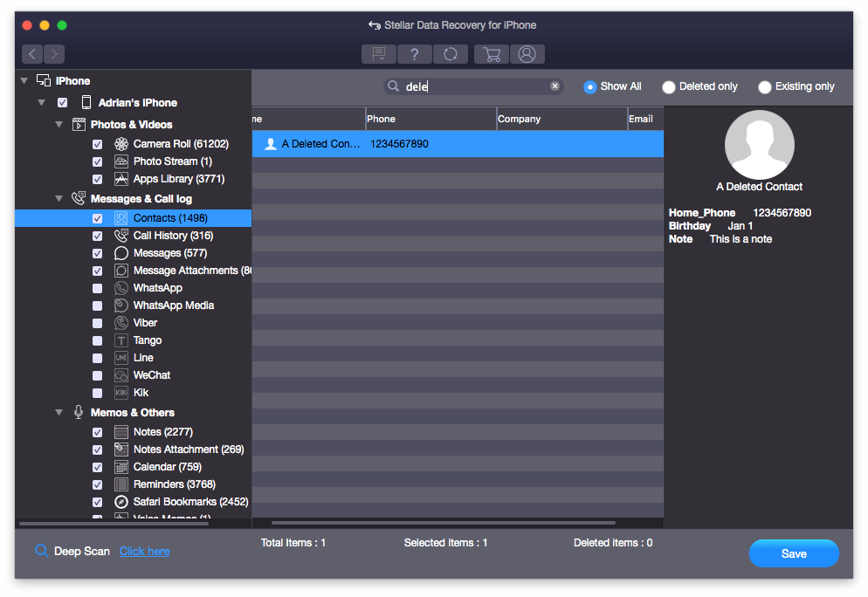Toggle the Adrian's iPhone checkbox
Screen dimensions: 868x597
63,103
